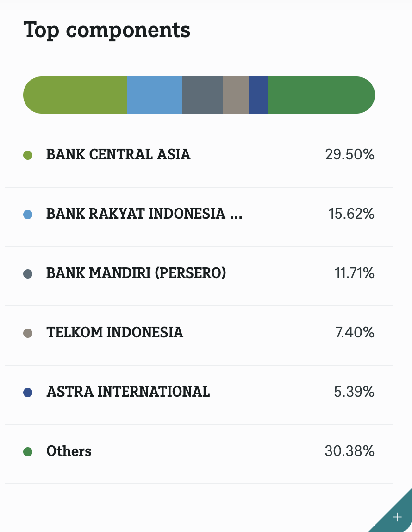The height and width of the screenshot is (532, 412).
Task: Click the taupe TELKOM INDONESIA legend dot
Action: pyautogui.click(x=28, y=333)
